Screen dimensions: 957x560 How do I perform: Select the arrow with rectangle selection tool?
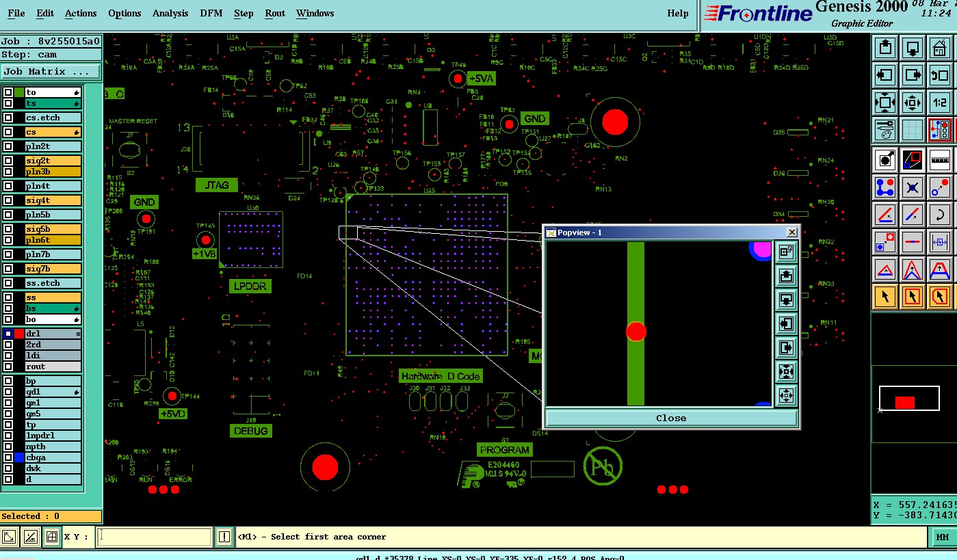click(913, 296)
